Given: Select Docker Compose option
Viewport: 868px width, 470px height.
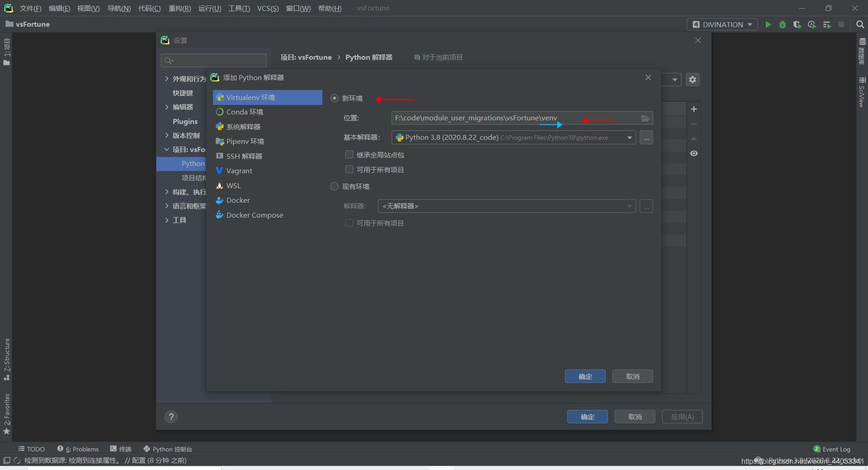Looking at the screenshot, I should (x=268, y=215).
